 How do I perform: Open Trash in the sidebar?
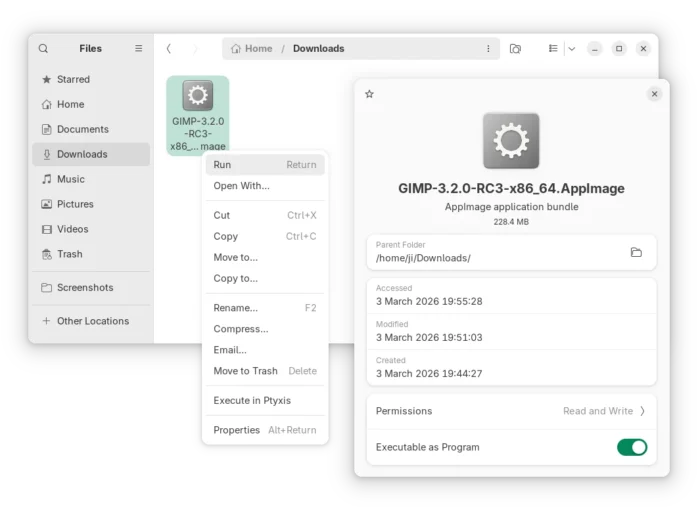point(70,254)
